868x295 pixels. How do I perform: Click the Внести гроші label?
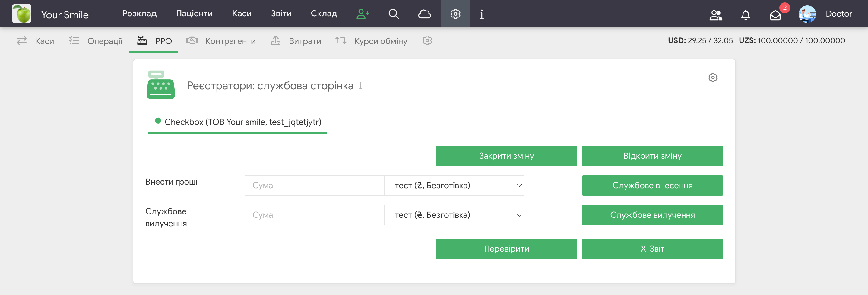click(x=171, y=182)
